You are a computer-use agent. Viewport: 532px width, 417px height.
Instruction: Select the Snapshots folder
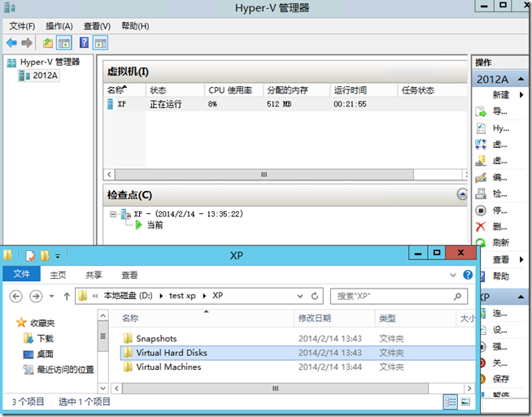(156, 338)
